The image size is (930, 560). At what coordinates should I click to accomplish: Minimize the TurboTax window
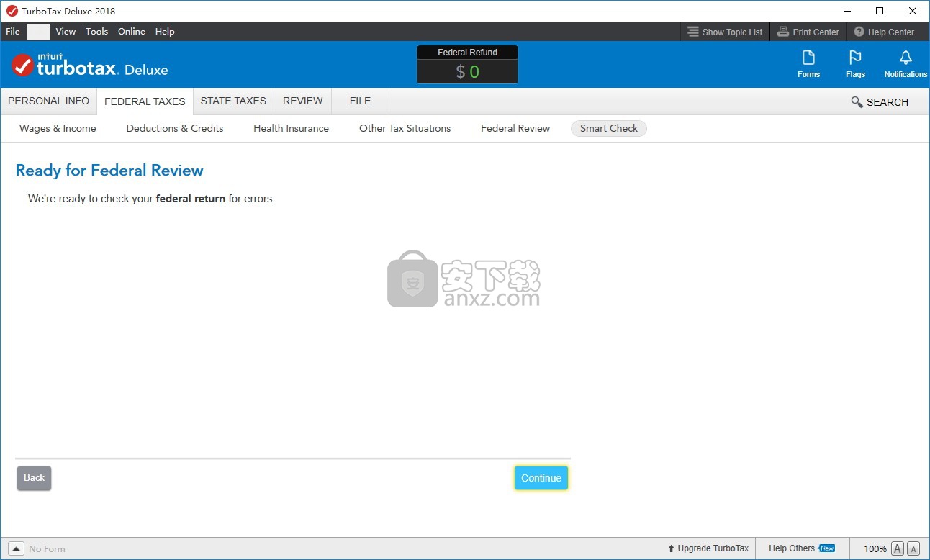847,11
